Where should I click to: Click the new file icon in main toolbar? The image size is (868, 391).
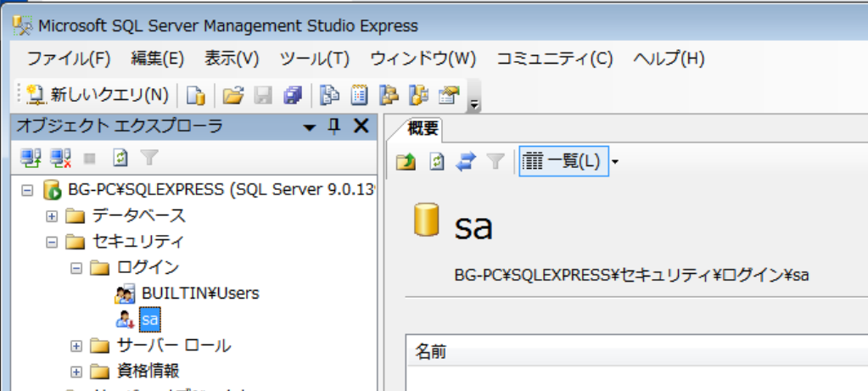click(195, 95)
